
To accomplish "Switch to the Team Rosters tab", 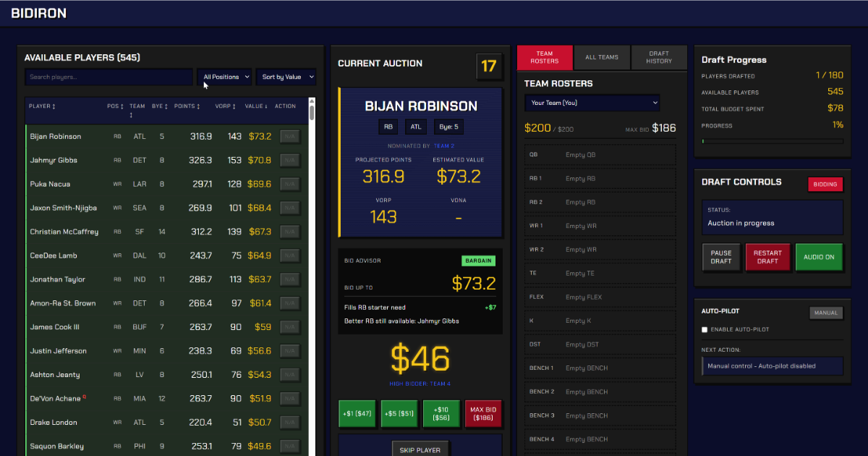I will coord(545,57).
